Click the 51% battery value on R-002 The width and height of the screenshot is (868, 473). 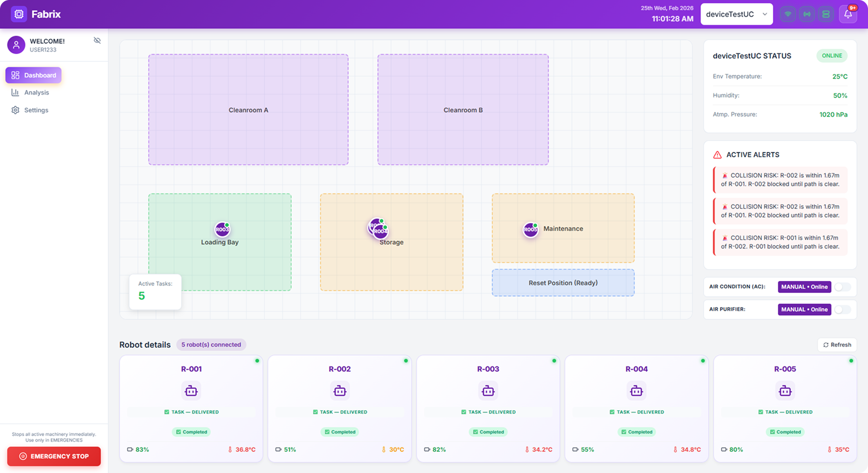[290, 449]
